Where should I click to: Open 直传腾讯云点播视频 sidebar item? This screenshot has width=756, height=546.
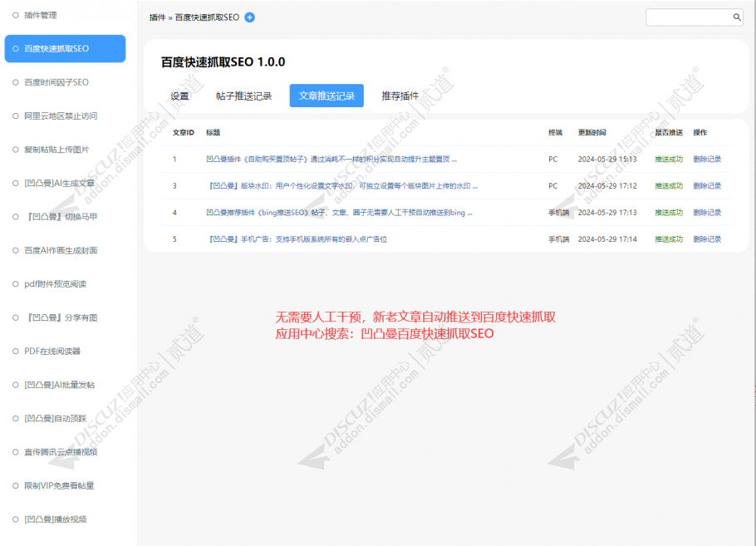tap(61, 452)
